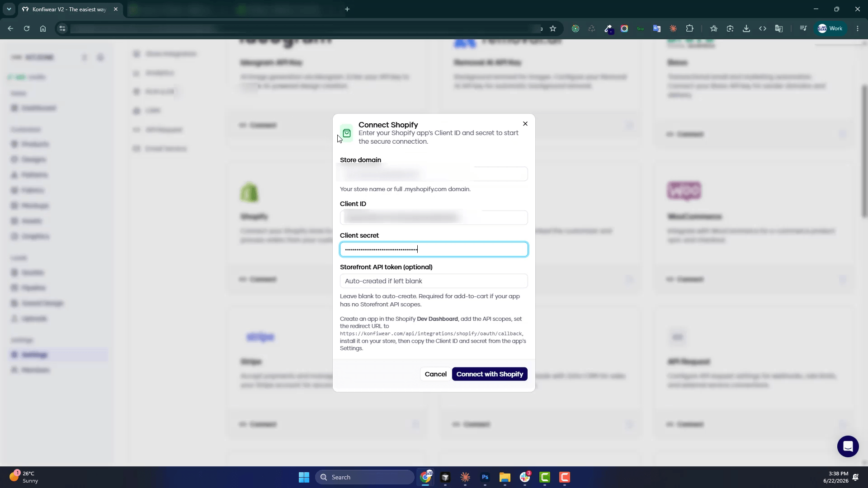Focus the Client ID input field
868x488 pixels.
(x=434, y=218)
